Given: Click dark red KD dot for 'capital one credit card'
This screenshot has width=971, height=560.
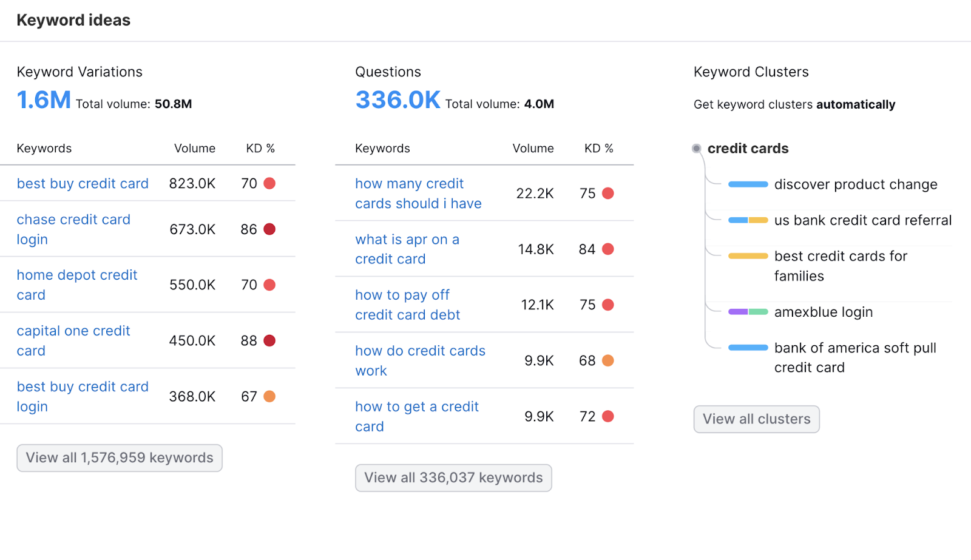Looking at the screenshot, I should [269, 341].
